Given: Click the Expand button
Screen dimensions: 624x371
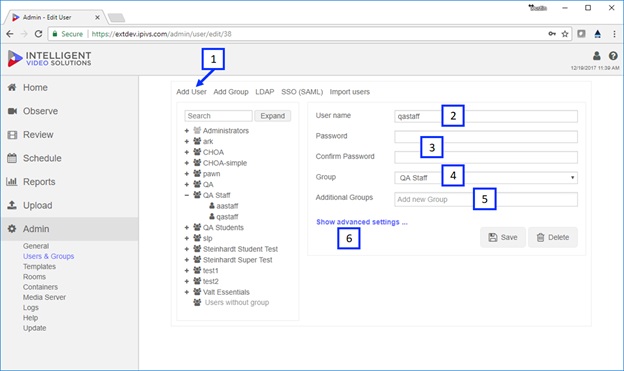Looking at the screenshot, I should pyautogui.click(x=273, y=116).
